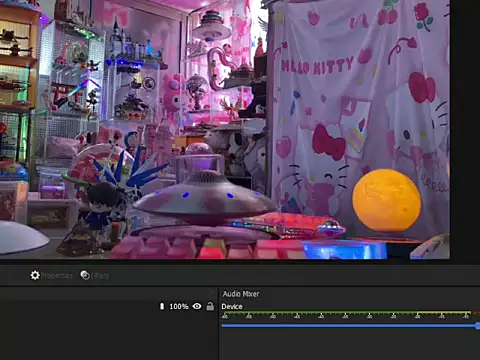Click the Properties text label
The width and height of the screenshot is (480, 360).
[57, 276]
